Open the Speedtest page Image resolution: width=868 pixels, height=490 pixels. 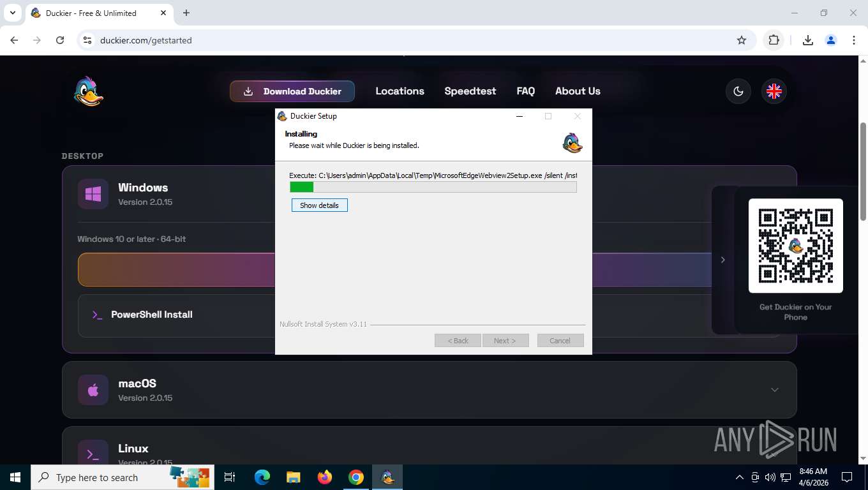coord(470,91)
